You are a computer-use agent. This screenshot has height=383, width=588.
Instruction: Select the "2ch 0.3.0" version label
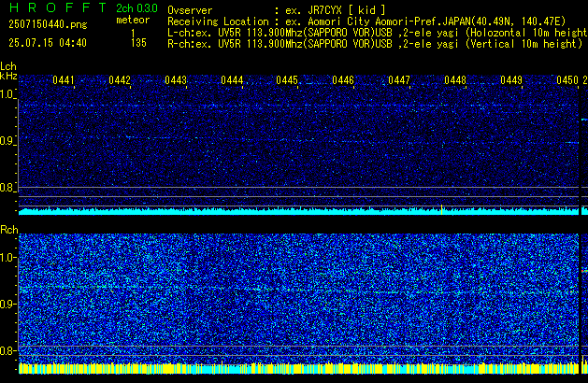pyautogui.click(x=136, y=8)
